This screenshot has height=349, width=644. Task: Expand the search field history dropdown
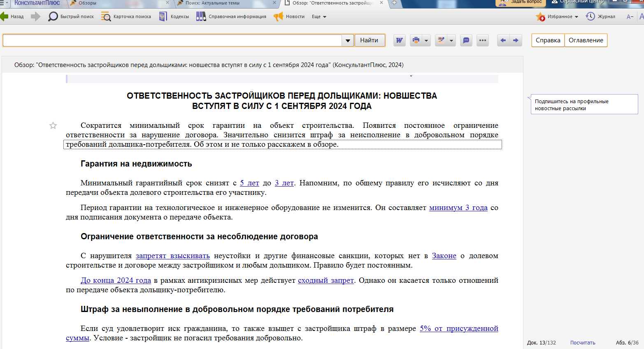[348, 40]
